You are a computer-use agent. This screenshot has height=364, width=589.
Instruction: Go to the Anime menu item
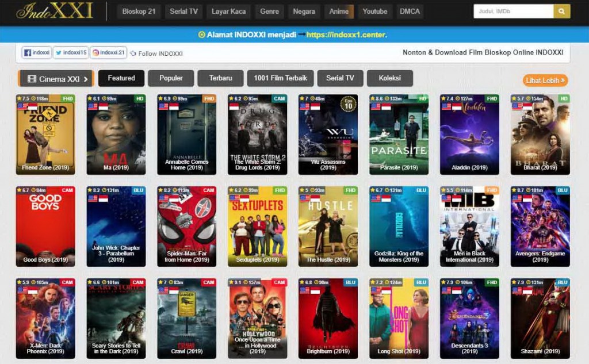click(339, 12)
